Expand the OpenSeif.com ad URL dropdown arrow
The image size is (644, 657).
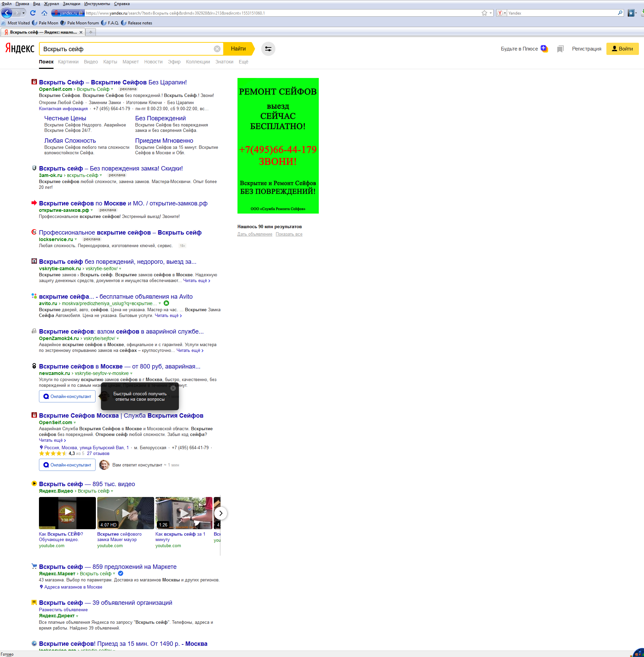click(112, 89)
